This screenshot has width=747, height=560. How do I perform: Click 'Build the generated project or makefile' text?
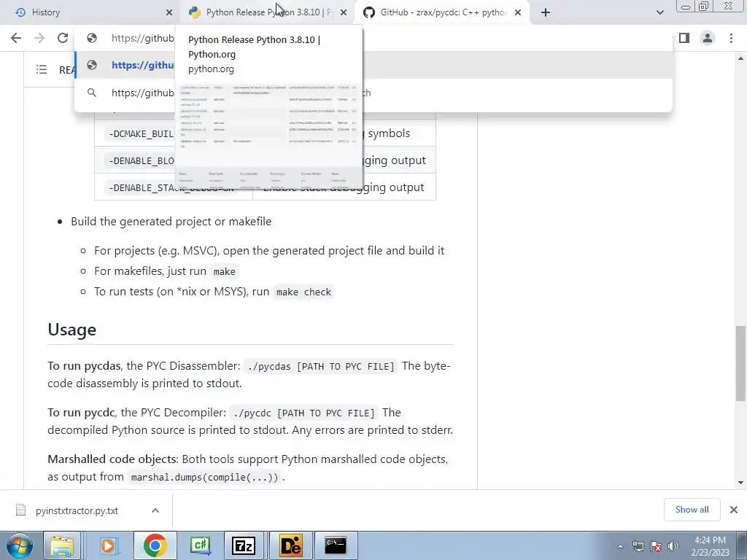171,222
